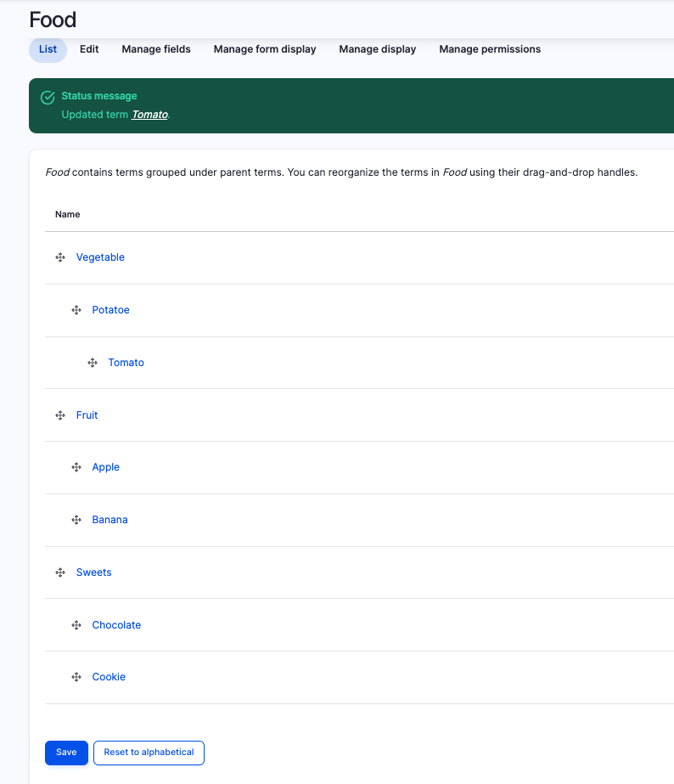
Task: Open the Manage form display tab
Action: (265, 49)
